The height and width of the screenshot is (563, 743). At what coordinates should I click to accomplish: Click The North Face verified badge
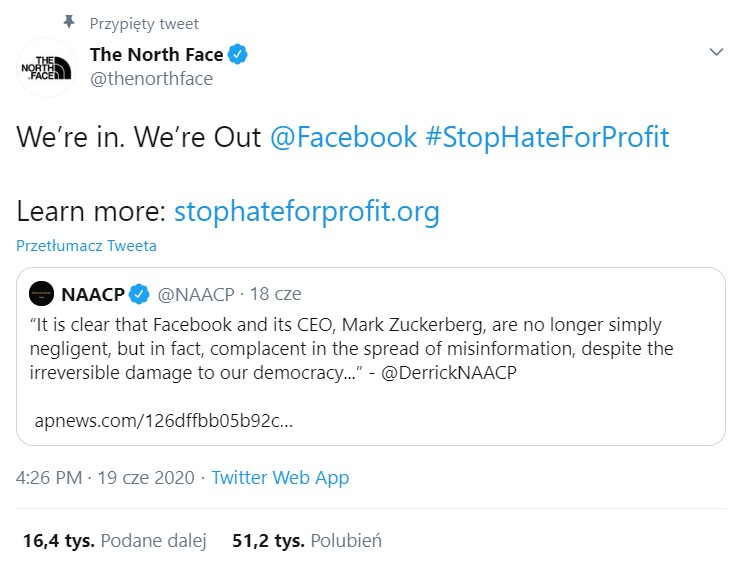point(237,54)
